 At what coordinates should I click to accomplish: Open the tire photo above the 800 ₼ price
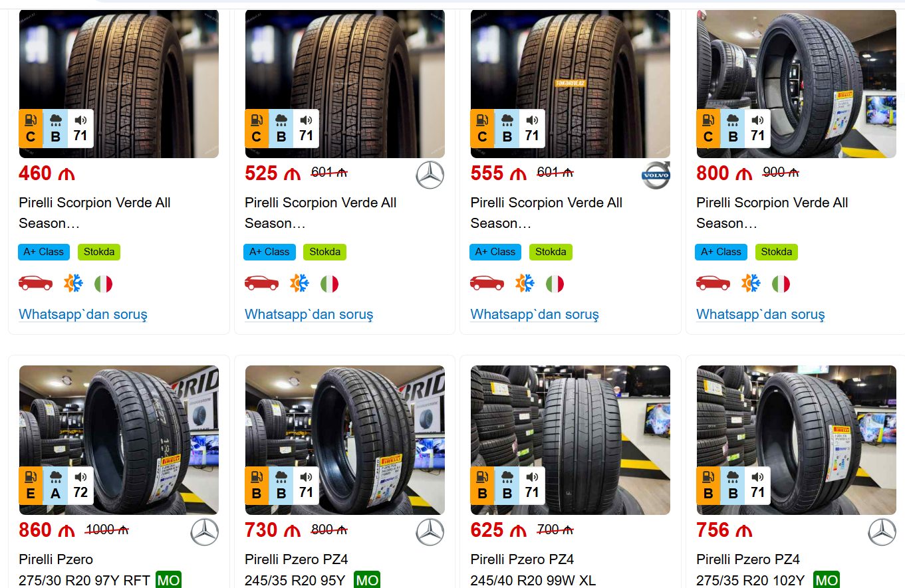(796, 83)
